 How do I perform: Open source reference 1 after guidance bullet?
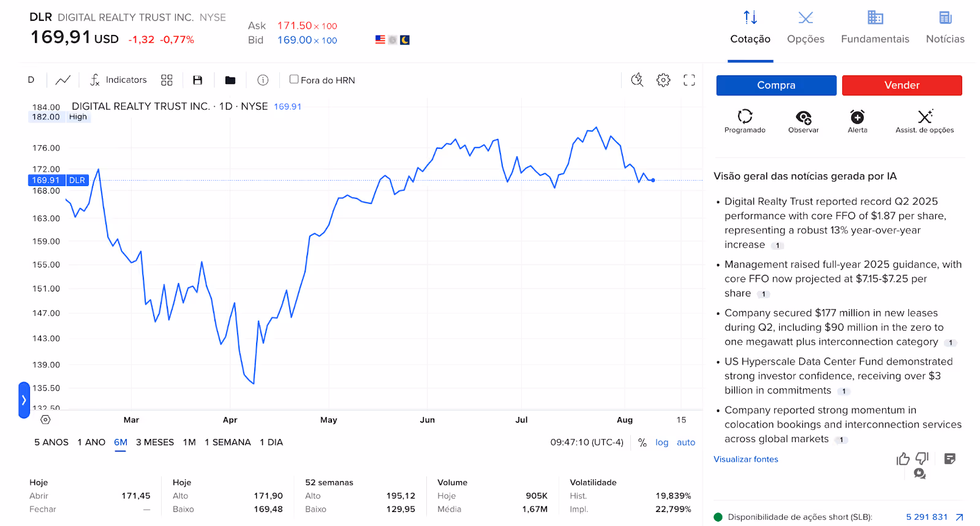click(763, 294)
